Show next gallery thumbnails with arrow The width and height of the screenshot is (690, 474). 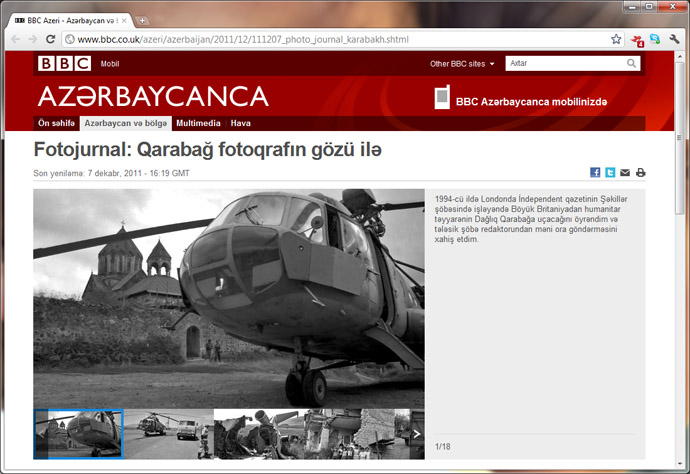point(417,434)
